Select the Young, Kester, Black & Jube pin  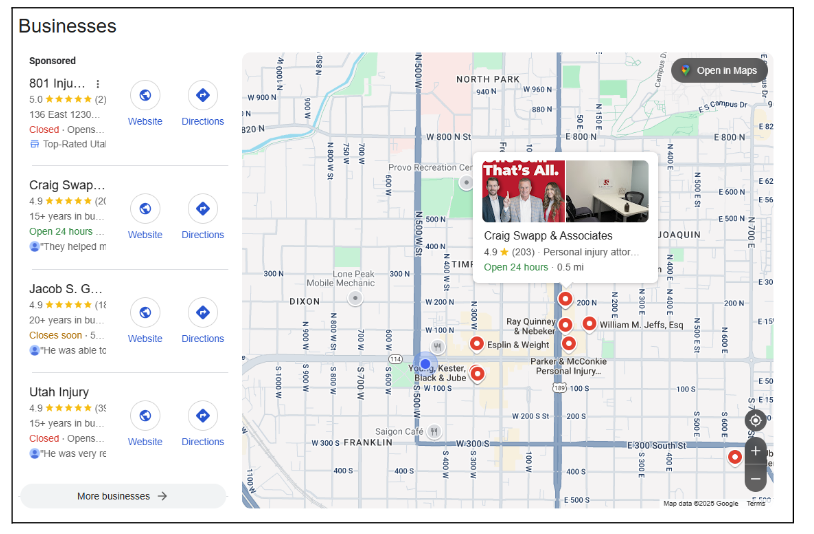(x=477, y=374)
